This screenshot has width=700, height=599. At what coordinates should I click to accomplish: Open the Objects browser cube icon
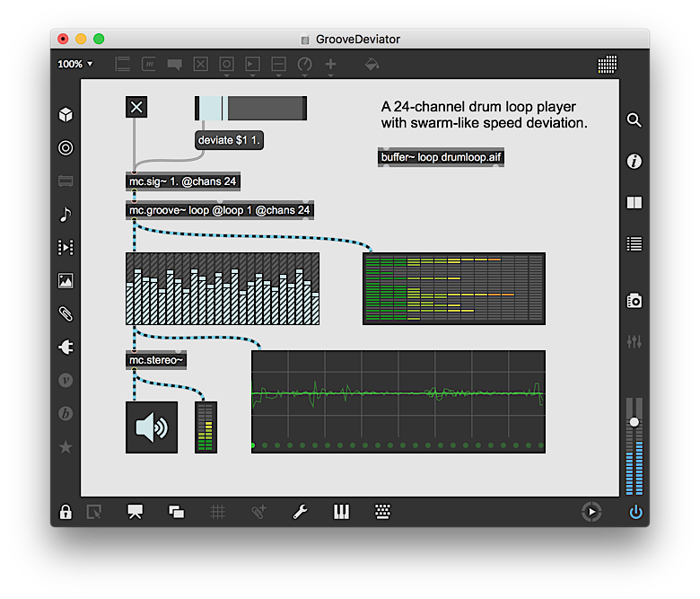click(x=66, y=115)
